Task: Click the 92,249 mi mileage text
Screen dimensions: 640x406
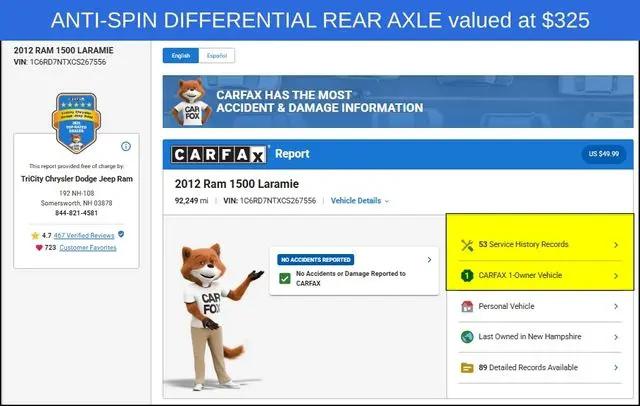Action: click(191, 201)
